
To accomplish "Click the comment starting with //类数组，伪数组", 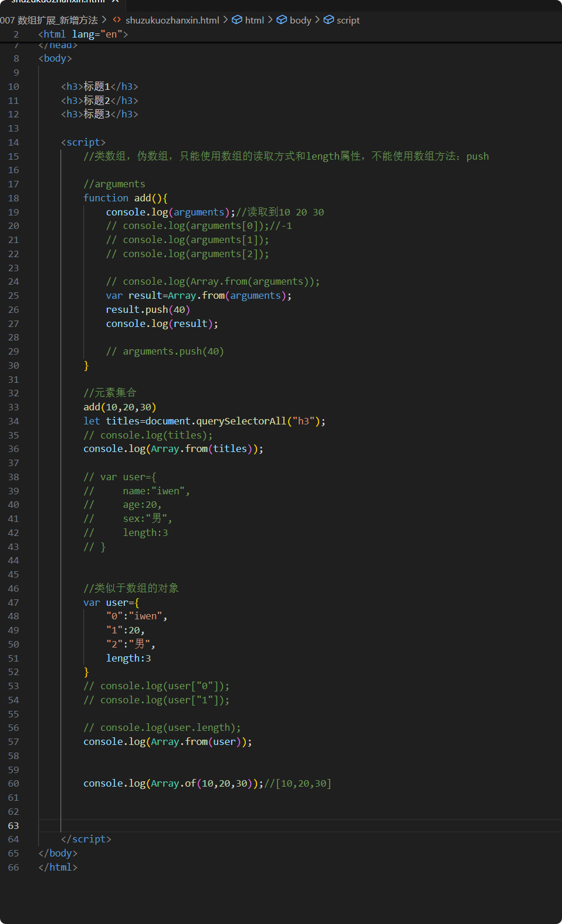I will point(286,157).
